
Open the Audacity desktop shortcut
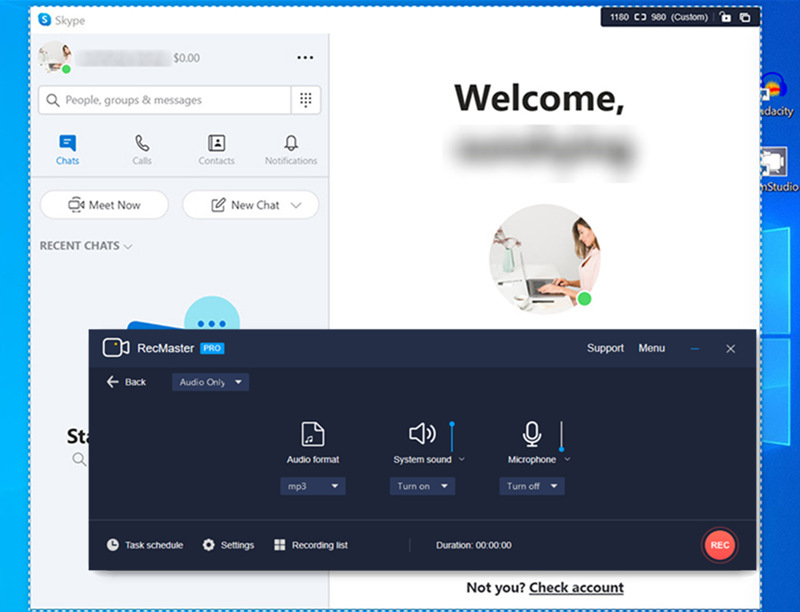coord(778,95)
